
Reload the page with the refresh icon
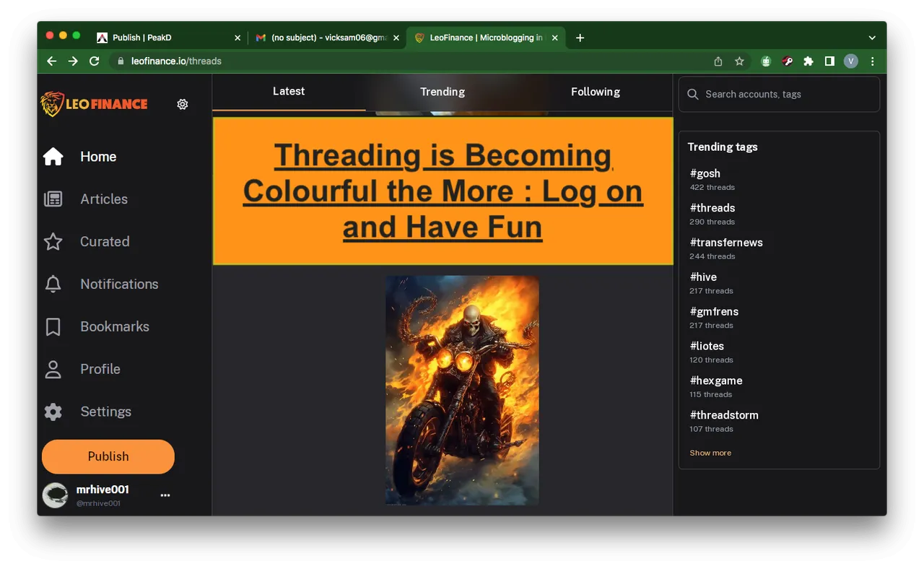[x=94, y=61]
